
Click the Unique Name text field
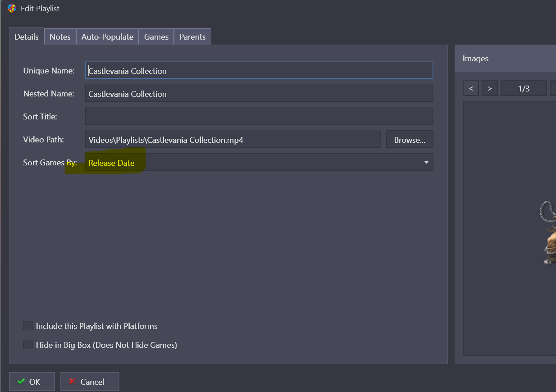(259, 70)
